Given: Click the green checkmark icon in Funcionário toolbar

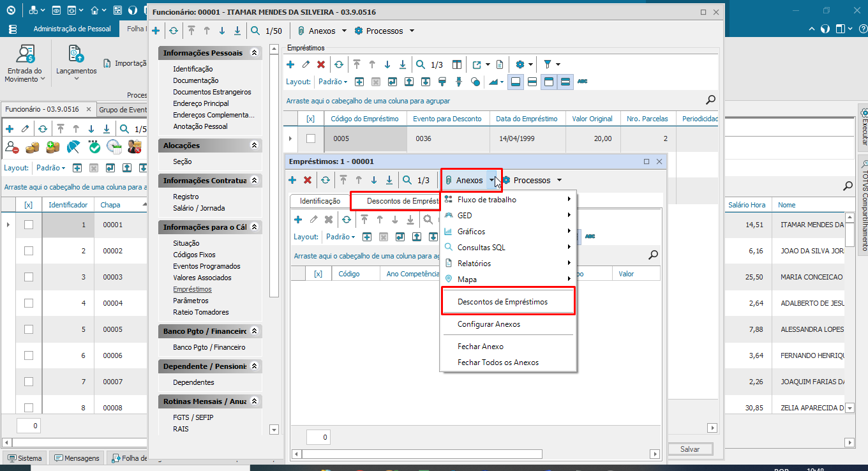Looking at the screenshot, I should pos(94,147).
